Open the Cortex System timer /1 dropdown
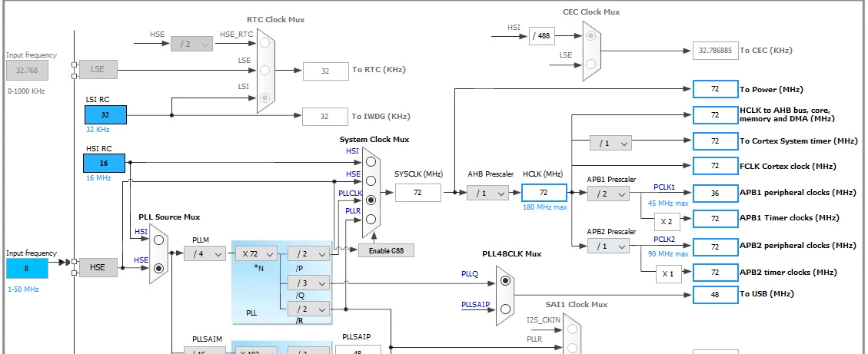Image resolution: width=868 pixels, height=354 pixels. pos(610,144)
